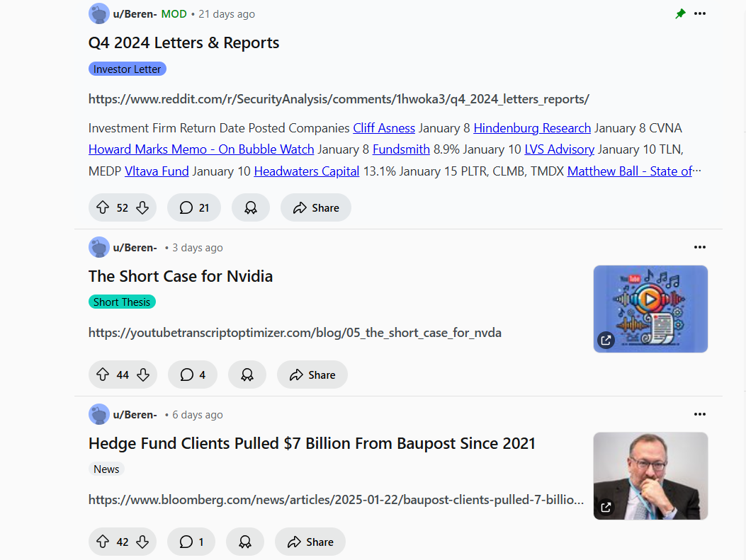Open the Headwaters Capital link
Viewport: 746px width, 560px height.
click(x=306, y=171)
